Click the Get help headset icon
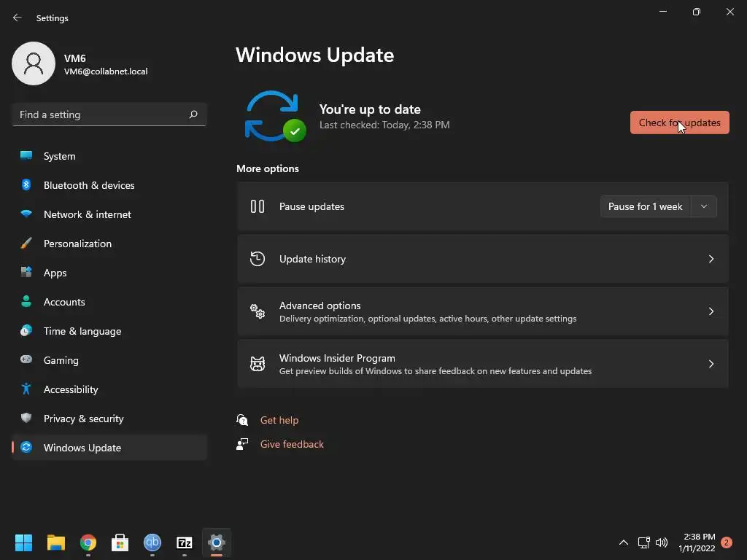The image size is (747, 560). pos(242,420)
